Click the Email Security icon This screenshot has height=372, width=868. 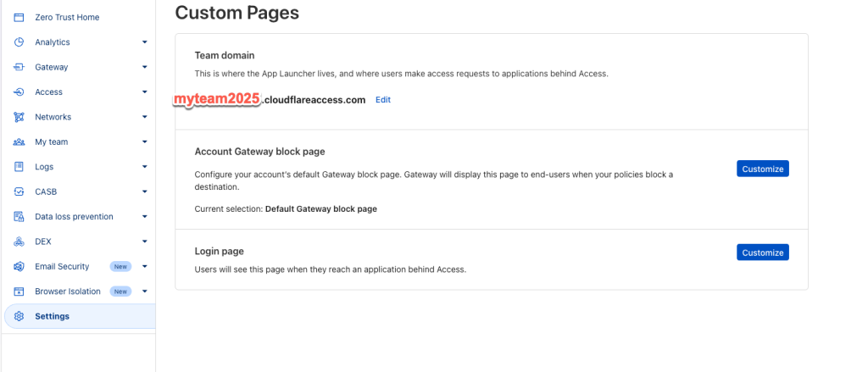(x=19, y=266)
